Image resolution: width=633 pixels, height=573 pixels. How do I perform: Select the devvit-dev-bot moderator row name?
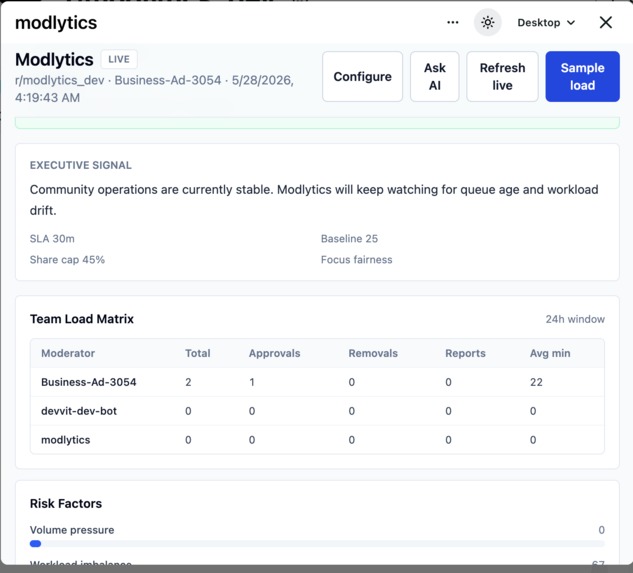click(x=79, y=411)
